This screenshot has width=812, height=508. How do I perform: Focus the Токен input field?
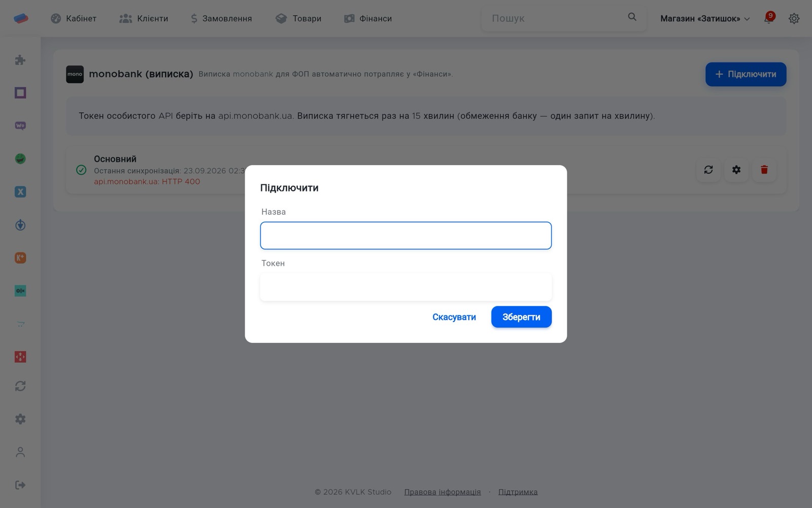(x=406, y=287)
